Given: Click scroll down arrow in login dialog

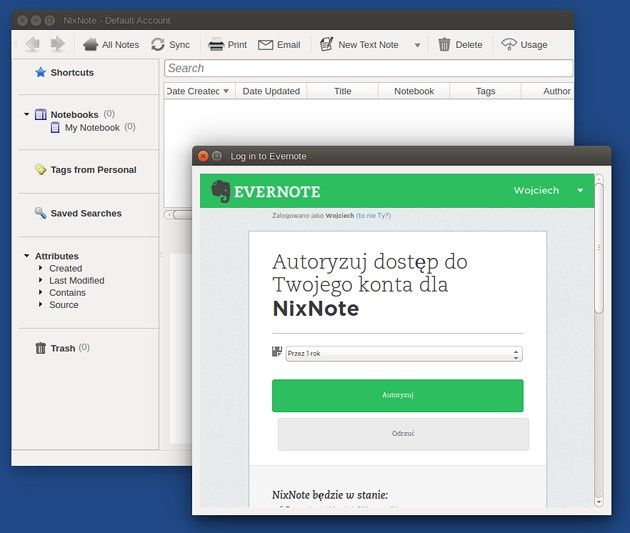Looking at the screenshot, I should click(x=599, y=502).
